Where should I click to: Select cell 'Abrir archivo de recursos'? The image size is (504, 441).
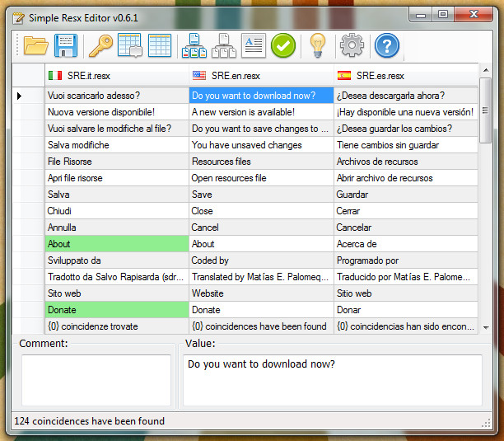point(406,178)
